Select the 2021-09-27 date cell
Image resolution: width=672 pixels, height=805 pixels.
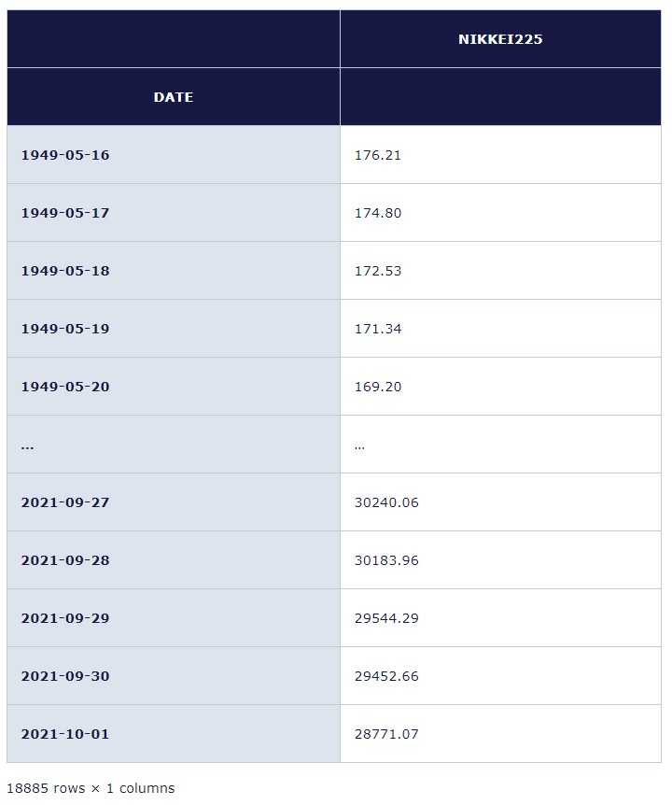tap(65, 502)
